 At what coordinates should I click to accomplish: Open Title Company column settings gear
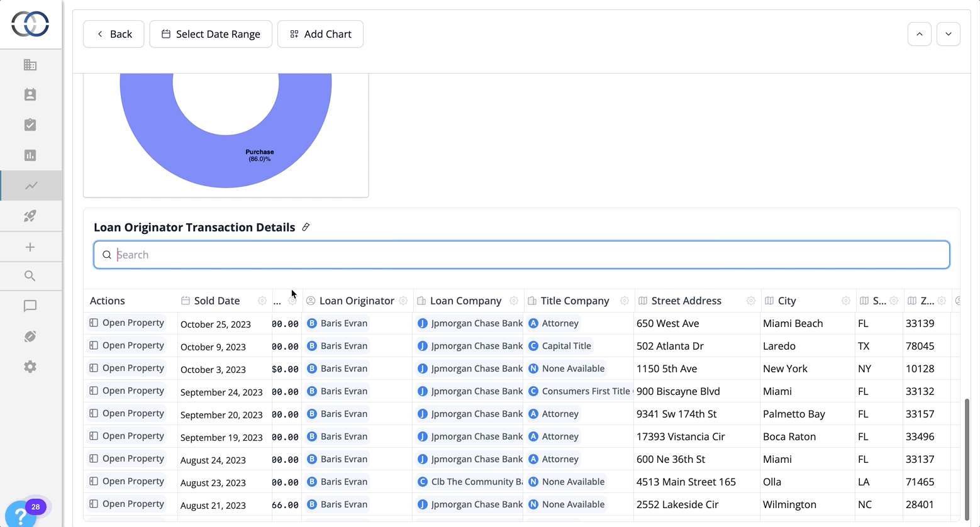[x=625, y=301]
